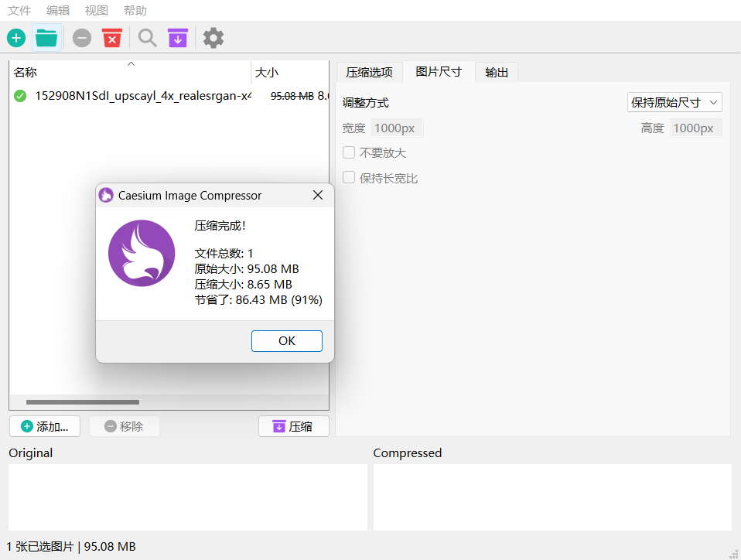The image size is (741, 560).
Task: Open folder via teal folder icon
Action: [x=46, y=38]
